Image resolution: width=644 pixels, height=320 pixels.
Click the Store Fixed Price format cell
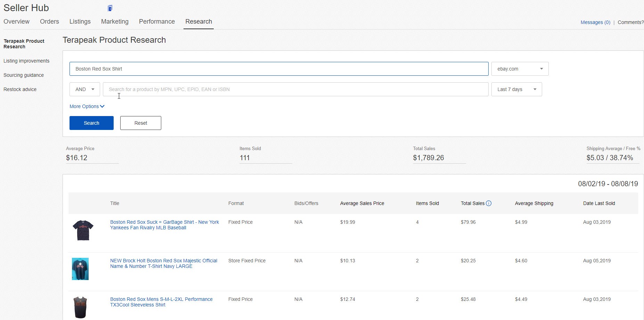[x=247, y=261]
